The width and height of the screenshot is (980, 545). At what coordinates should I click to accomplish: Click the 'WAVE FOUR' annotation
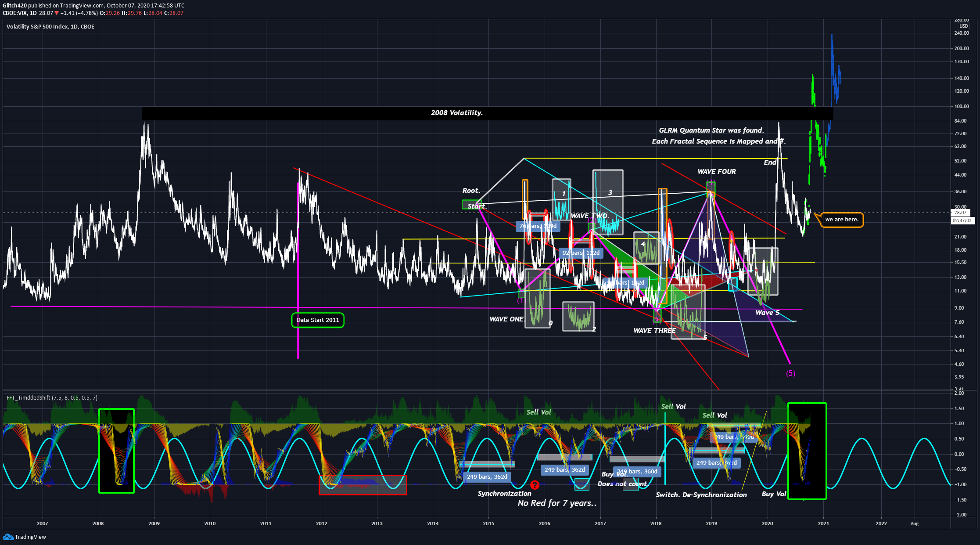point(717,172)
